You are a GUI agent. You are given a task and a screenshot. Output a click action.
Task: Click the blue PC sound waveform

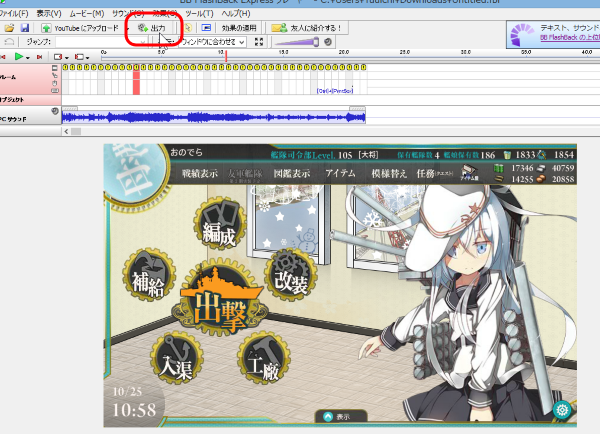(x=214, y=117)
